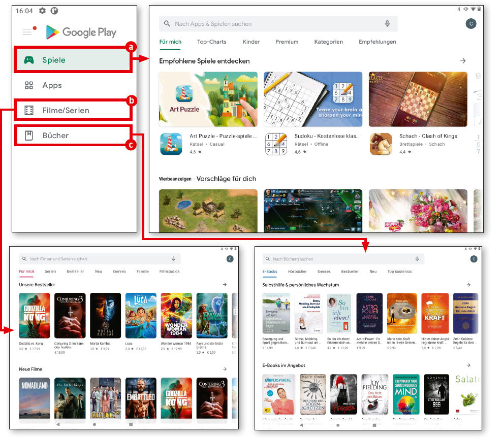This screenshot has width=504, height=439.
Task: Tap the microphone in the movie search bar
Action: [173, 259]
